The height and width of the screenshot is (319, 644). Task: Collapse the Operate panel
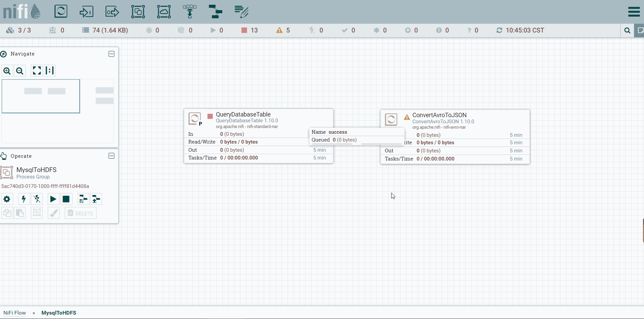click(111, 156)
